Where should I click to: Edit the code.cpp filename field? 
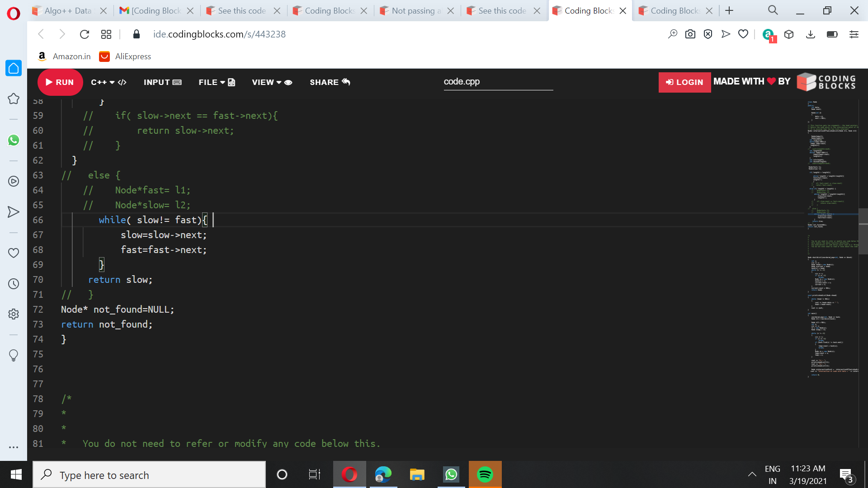498,82
